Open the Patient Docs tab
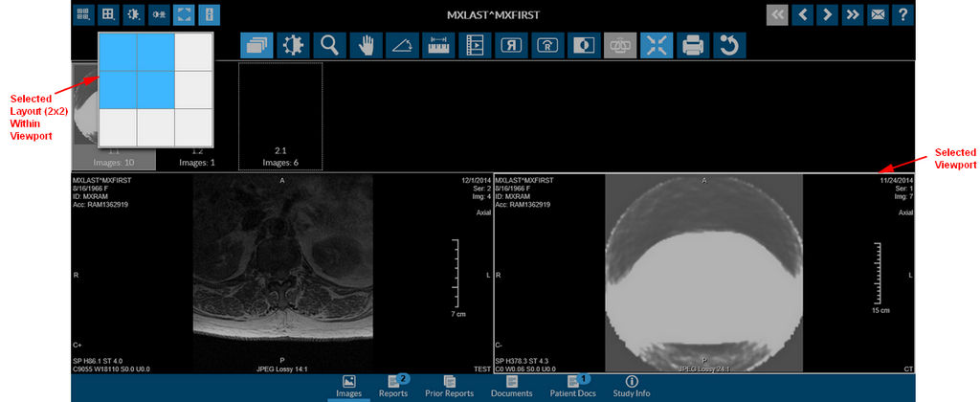The width and height of the screenshot is (980, 402). (573, 387)
